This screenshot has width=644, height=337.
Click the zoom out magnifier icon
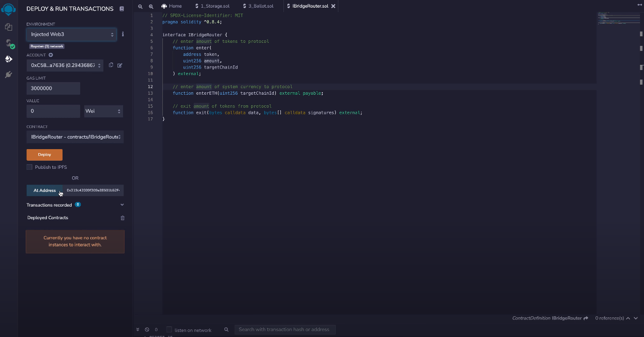pos(140,6)
